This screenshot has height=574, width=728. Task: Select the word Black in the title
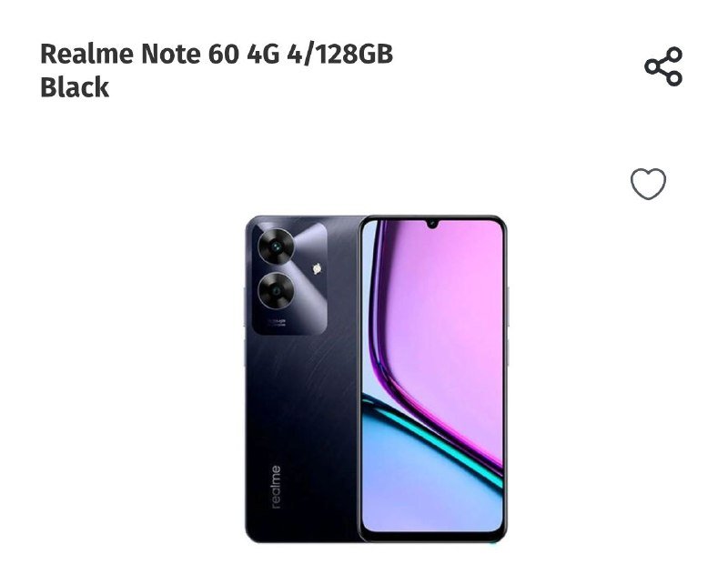point(75,87)
